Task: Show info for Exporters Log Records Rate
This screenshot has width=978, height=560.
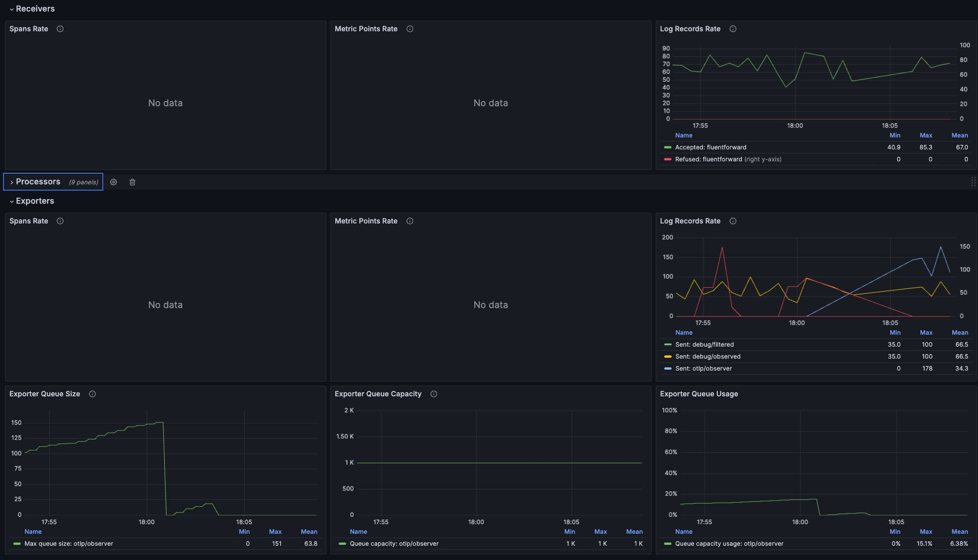Action: (x=733, y=221)
